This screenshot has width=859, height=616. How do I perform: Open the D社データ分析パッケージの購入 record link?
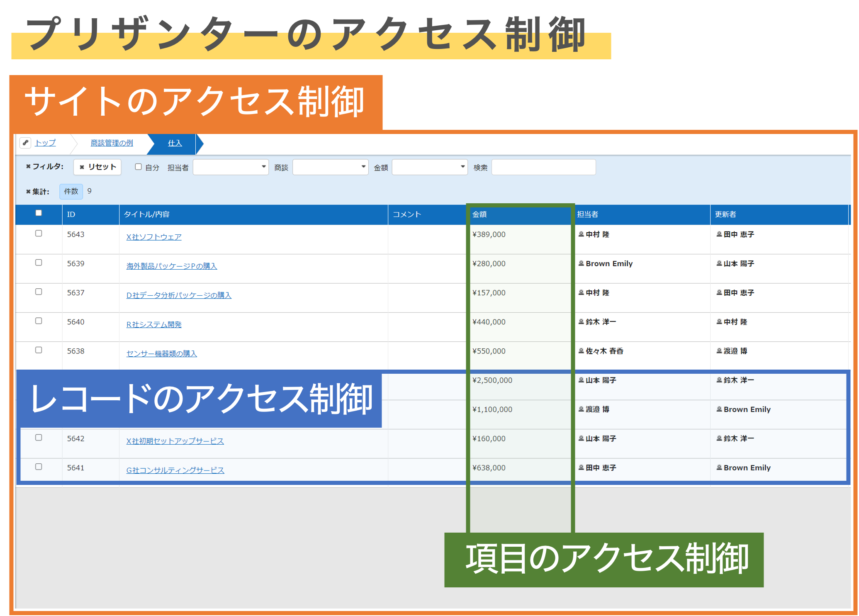pos(179,295)
